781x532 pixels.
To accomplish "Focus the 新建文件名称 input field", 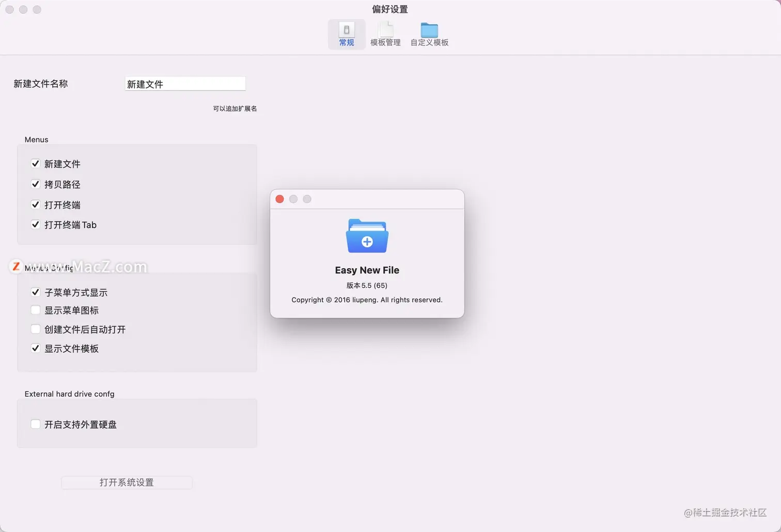I will coord(185,84).
